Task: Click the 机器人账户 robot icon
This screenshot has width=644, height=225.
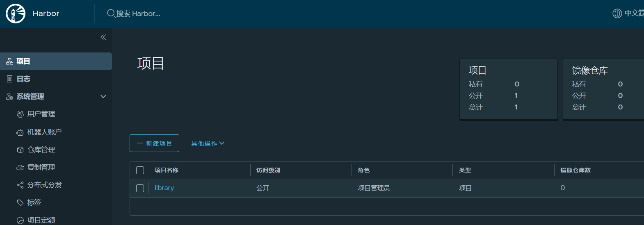Action: [x=20, y=132]
